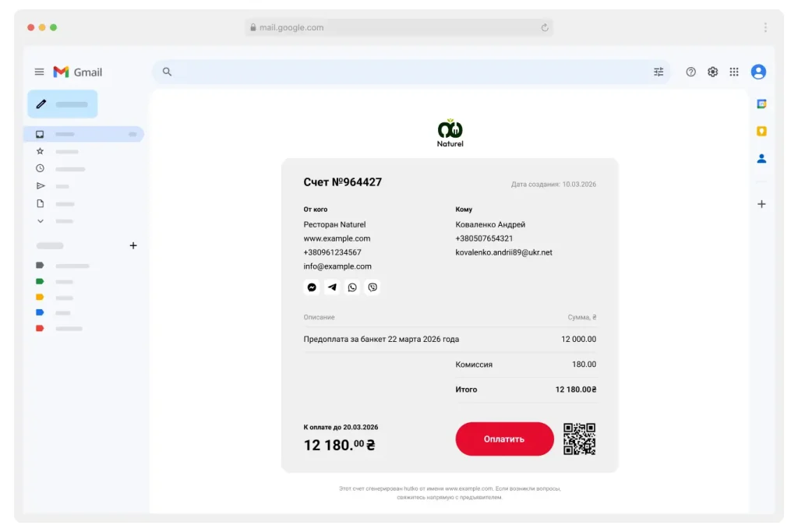Open Drafts page icon in sidebar
The image size is (798, 532).
(x=41, y=203)
